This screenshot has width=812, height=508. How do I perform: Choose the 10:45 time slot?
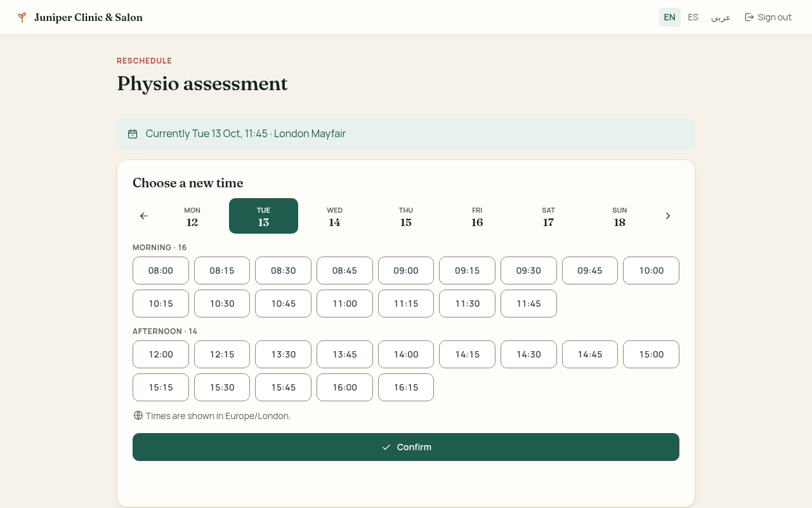tap(284, 304)
